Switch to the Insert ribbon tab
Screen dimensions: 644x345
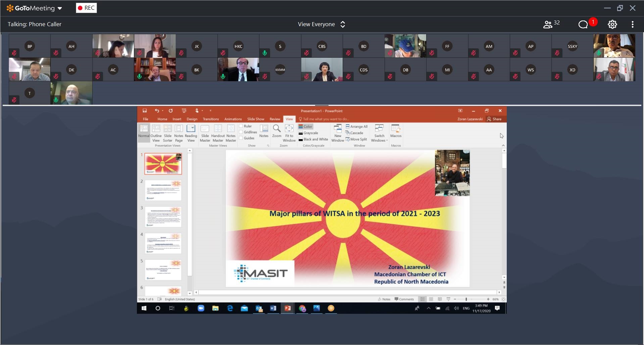[177, 119]
